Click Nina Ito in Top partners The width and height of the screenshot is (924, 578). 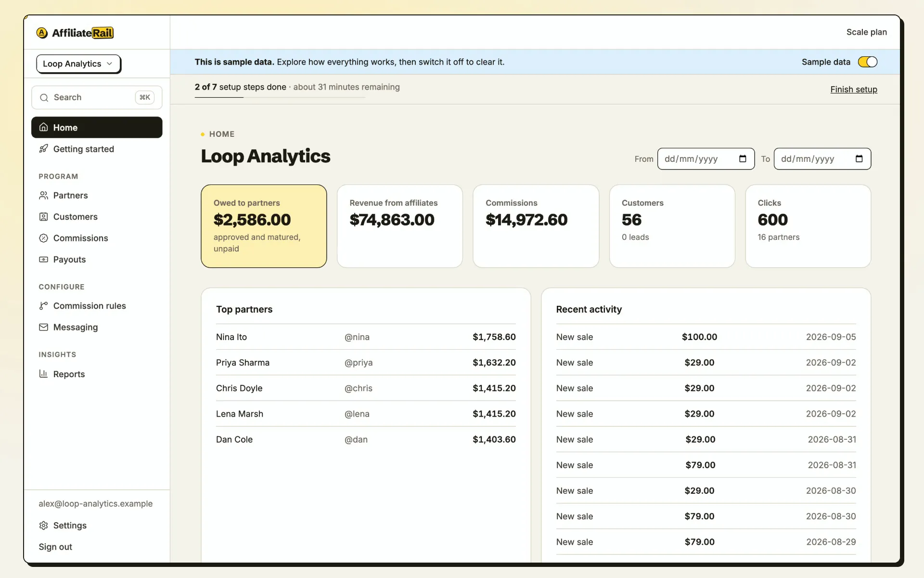231,337
